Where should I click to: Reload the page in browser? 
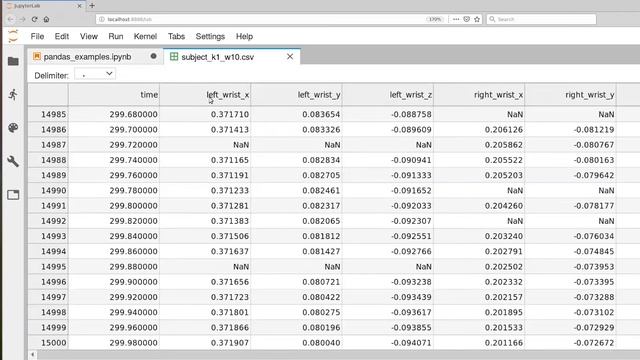pos(34,19)
